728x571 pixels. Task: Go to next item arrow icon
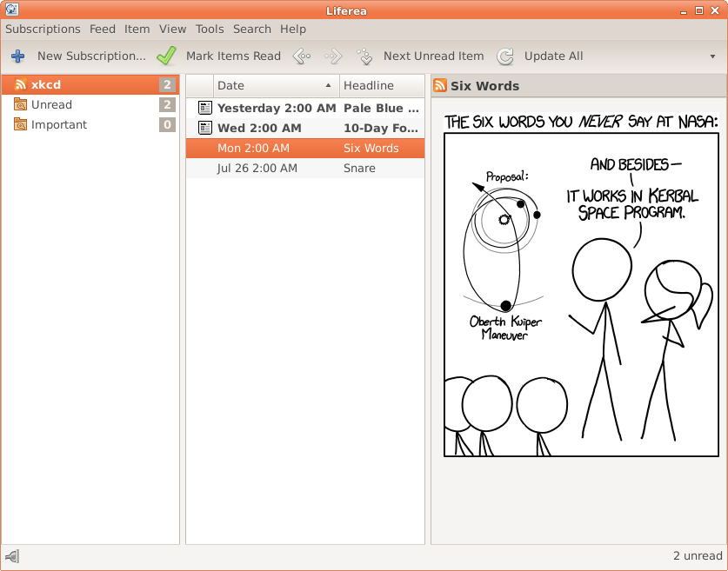coord(333,56)
